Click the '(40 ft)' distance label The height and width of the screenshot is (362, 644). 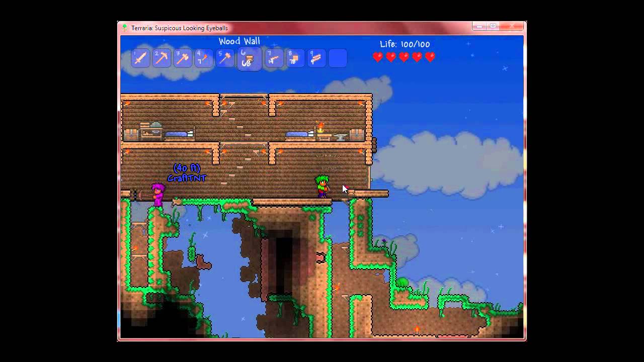(x=187, y=168)
